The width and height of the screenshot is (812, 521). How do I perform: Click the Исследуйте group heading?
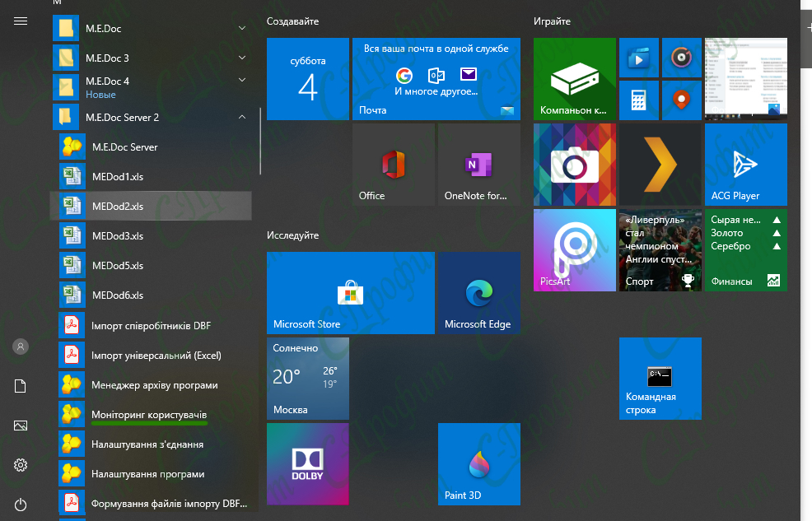[292, 235]
